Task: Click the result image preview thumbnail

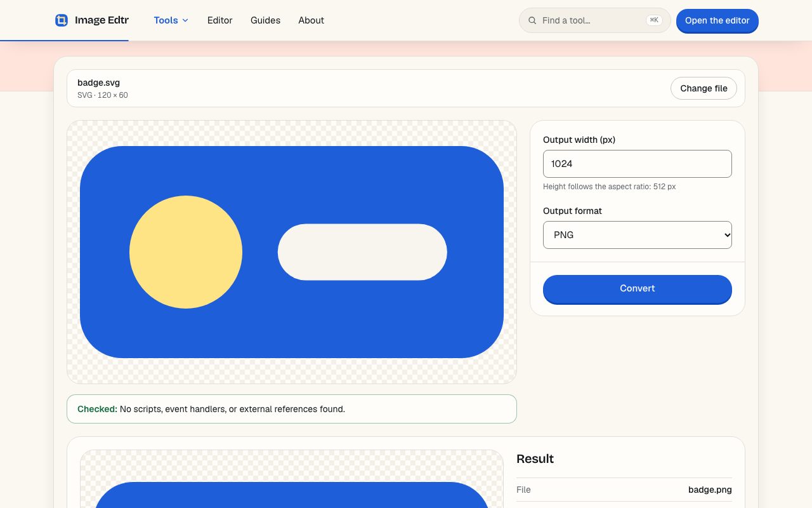Action: 292,479
